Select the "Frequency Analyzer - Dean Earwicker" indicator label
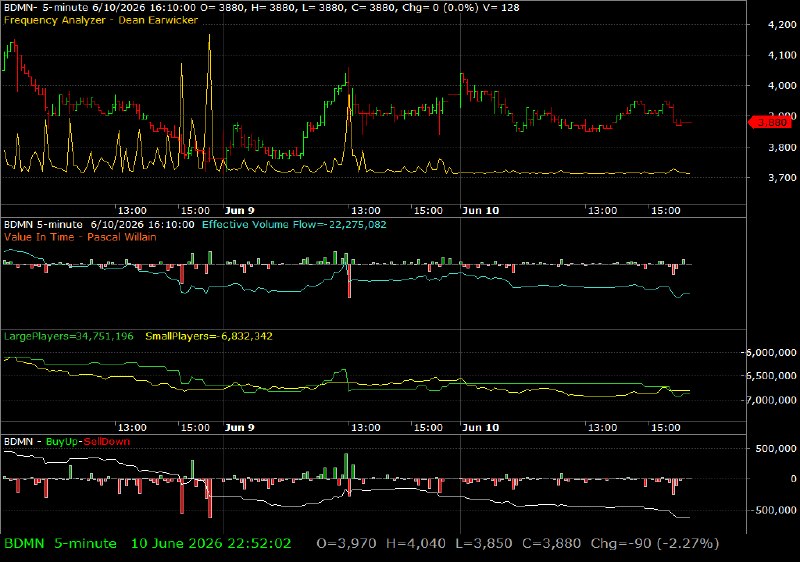The image size is (800, 562). coord(101,20)
